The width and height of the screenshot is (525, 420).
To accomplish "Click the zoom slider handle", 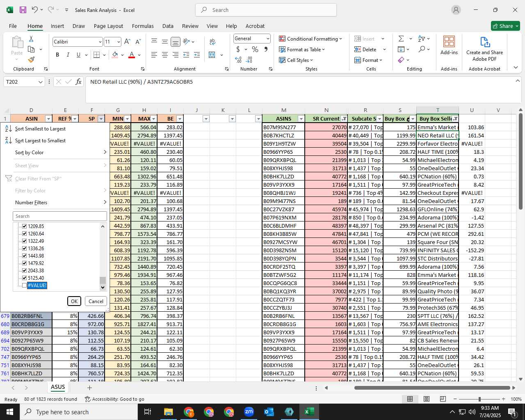I will [x=479, y=399].
